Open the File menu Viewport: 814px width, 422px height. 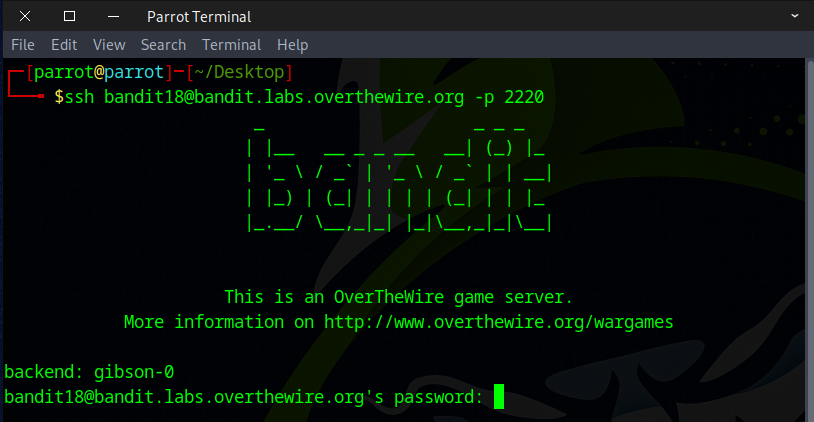pos(23,45)
